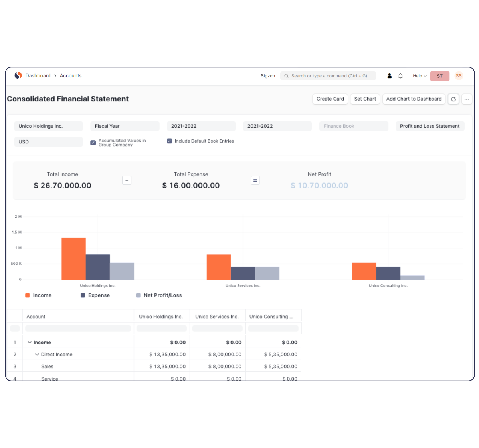Viewport: 479px width, 448px height.
Task: Open the user profile icon
Action: 389,76
